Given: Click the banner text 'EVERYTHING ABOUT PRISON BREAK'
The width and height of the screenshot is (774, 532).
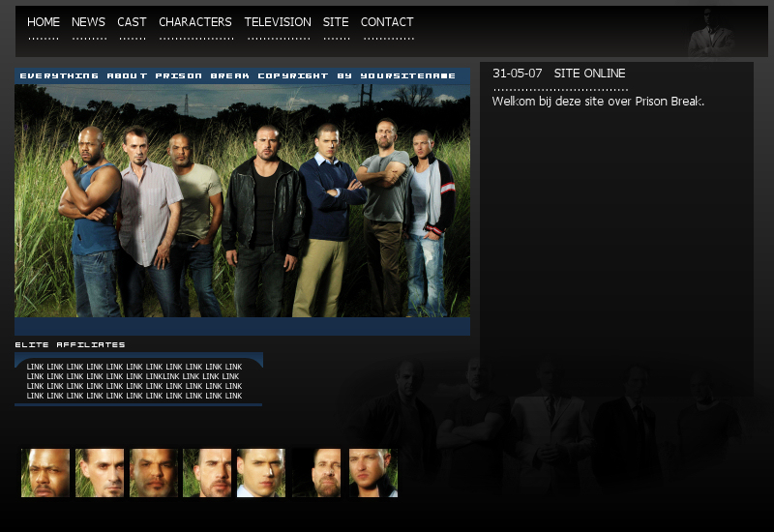Looking at the screenshot, I should (134, 75).
